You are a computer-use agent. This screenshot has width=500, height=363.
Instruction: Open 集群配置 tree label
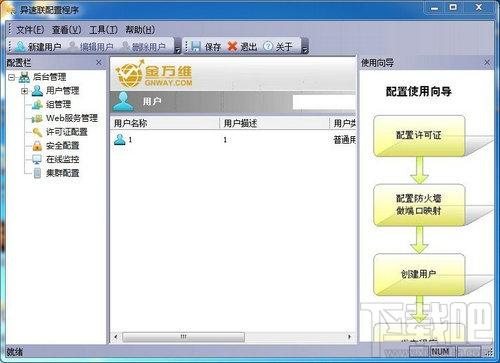62,173
